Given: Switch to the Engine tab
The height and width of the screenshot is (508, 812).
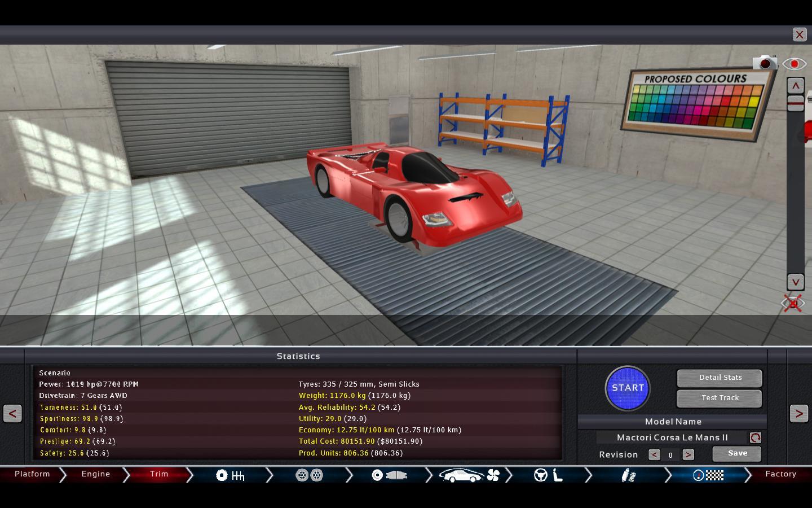Looking at the screenshot, I should coord(96,474).
